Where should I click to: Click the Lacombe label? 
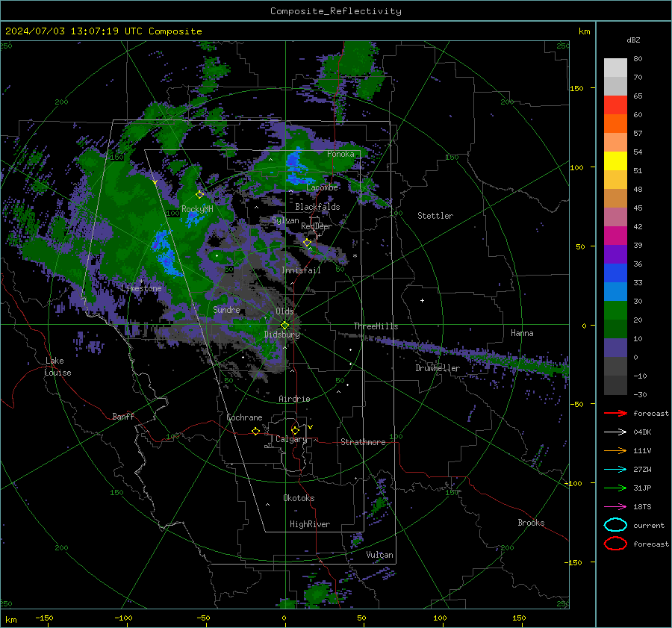coord(322,187)
